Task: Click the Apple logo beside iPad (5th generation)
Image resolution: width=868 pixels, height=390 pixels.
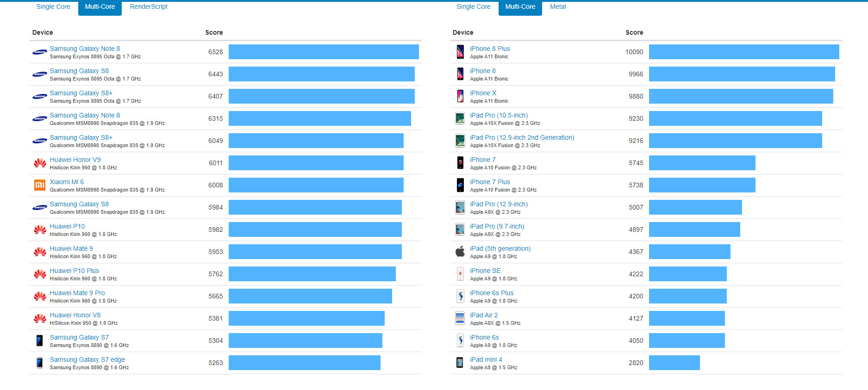Action: (460, 252)
